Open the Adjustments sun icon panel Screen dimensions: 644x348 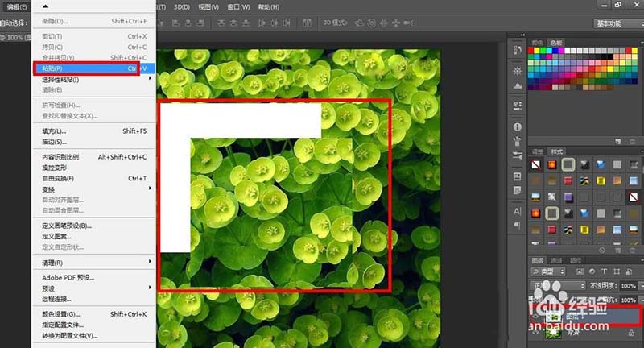click(x=516, y=72)
